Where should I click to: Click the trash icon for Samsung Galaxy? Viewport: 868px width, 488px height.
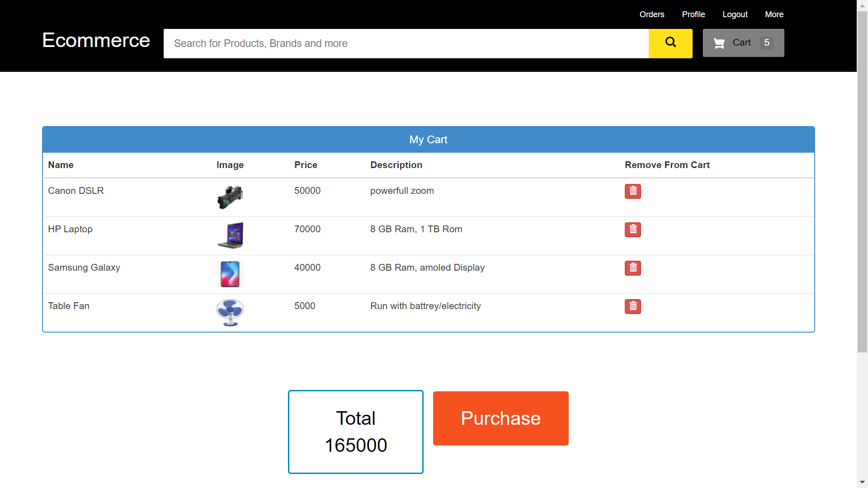632,268
